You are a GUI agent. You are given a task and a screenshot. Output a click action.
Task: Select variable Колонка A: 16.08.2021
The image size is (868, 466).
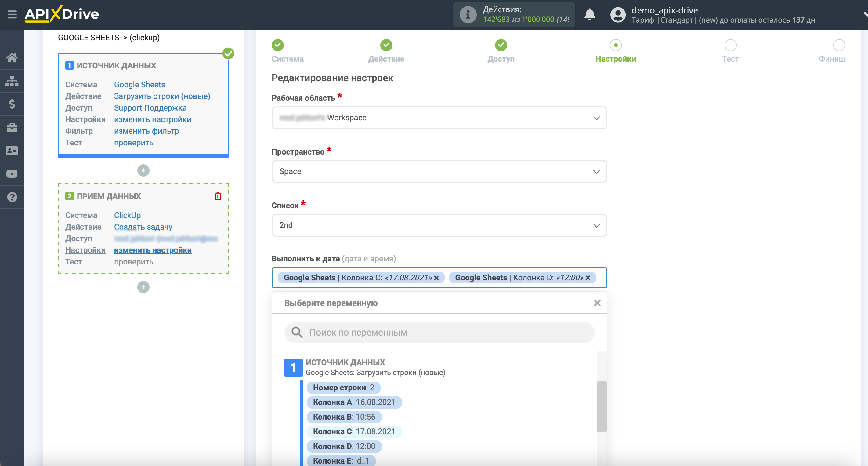[x=354, y=402]
